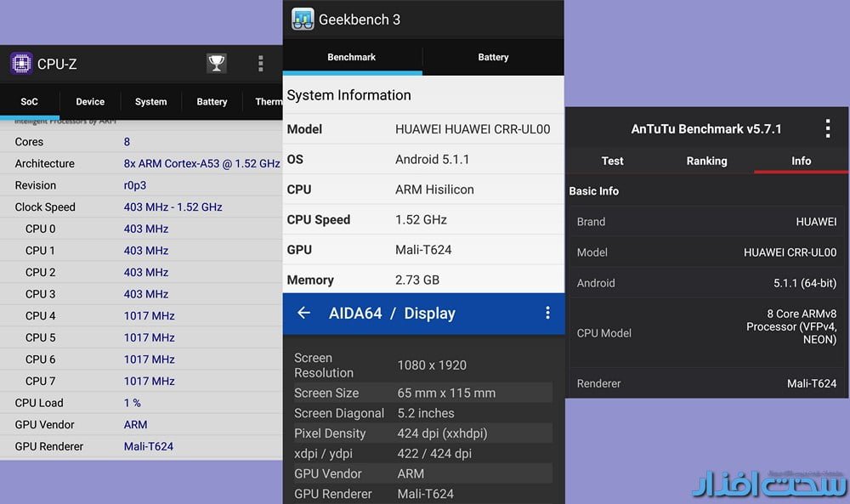Click the watermark logo at bottom right
850x504 pixels.
[769, 484]
